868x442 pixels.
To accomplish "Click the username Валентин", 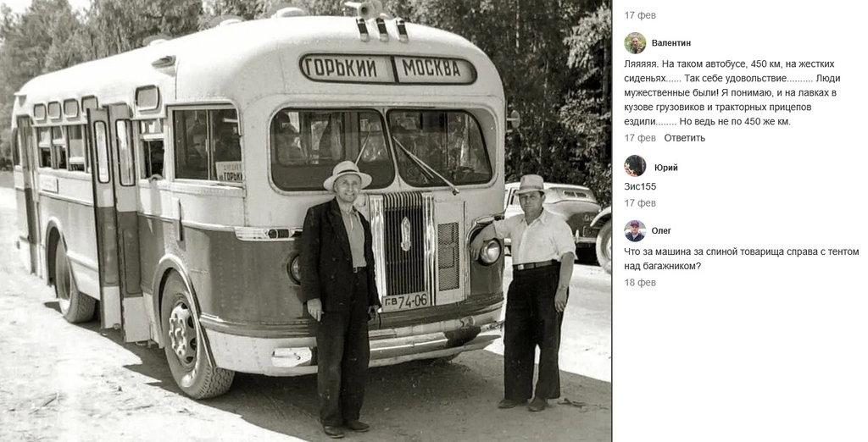I will 671,43.
